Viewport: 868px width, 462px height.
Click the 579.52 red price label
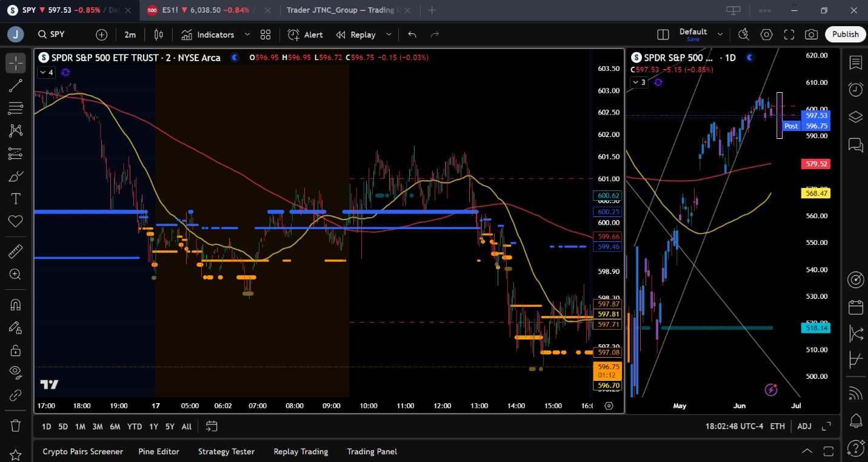click(x=815, y=164)
